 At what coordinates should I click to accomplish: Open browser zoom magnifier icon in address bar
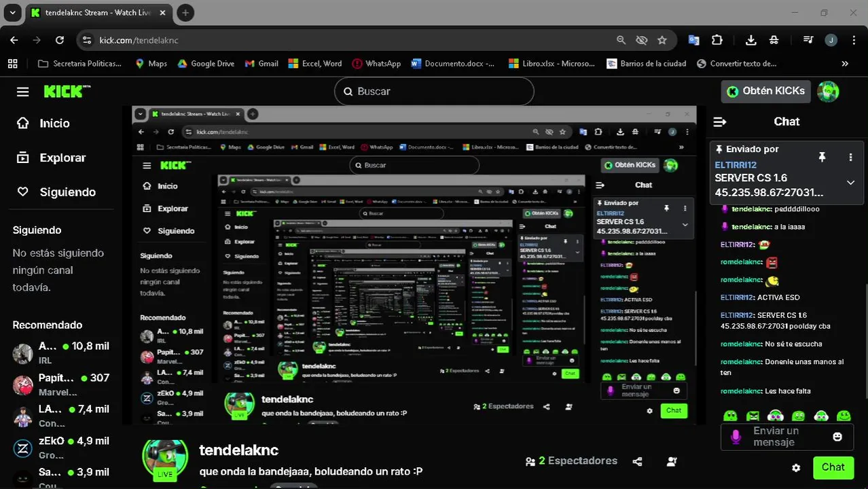point(621,40)
